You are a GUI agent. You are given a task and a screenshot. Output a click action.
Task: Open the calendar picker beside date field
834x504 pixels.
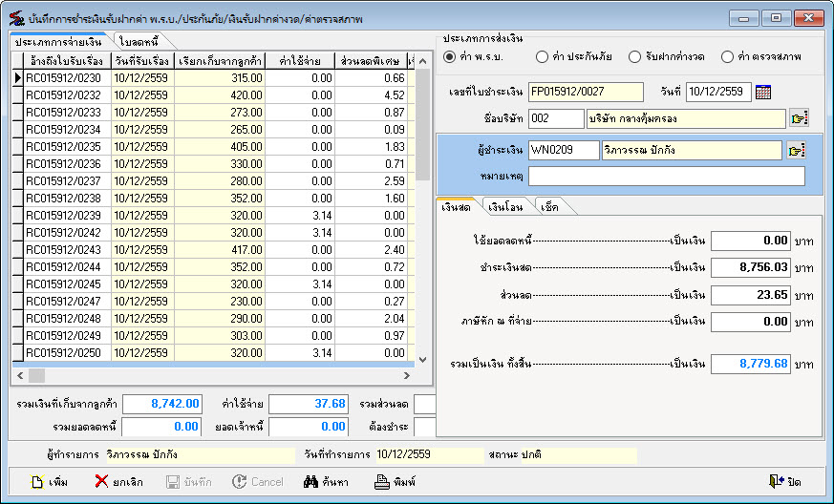pos(763,92)
